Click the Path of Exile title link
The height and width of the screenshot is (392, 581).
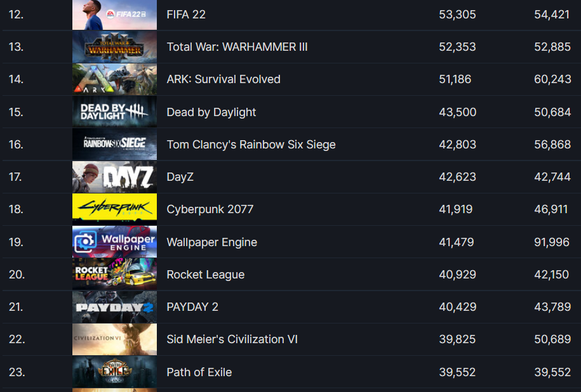(199, 372)
